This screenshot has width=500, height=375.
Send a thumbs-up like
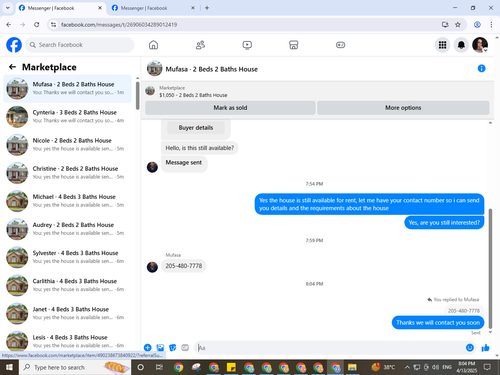click(x=485, y=348)
